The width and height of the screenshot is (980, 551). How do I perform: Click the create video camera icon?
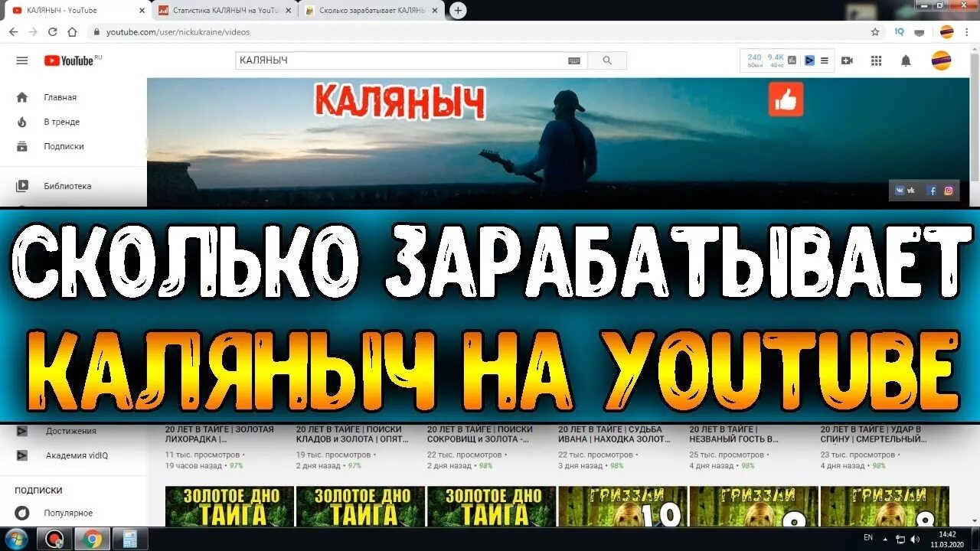847,60
